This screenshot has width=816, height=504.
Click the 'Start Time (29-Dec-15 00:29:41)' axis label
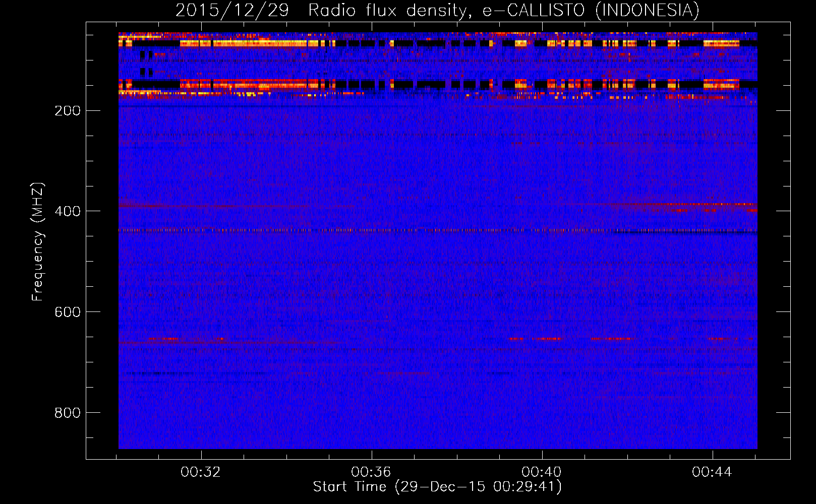[x=437, y=487]
